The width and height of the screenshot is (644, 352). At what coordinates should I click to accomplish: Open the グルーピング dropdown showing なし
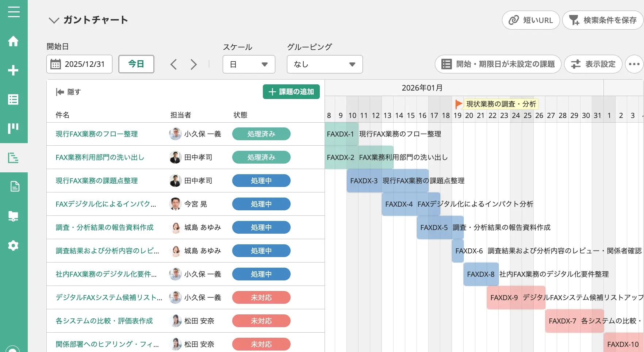[x=324, y=64]
